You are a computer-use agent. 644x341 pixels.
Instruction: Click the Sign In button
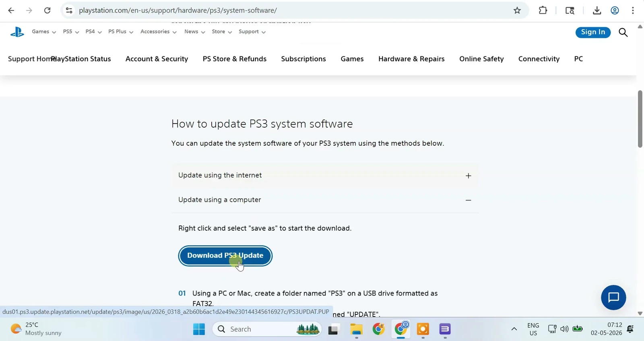click(x=593, y=32)
